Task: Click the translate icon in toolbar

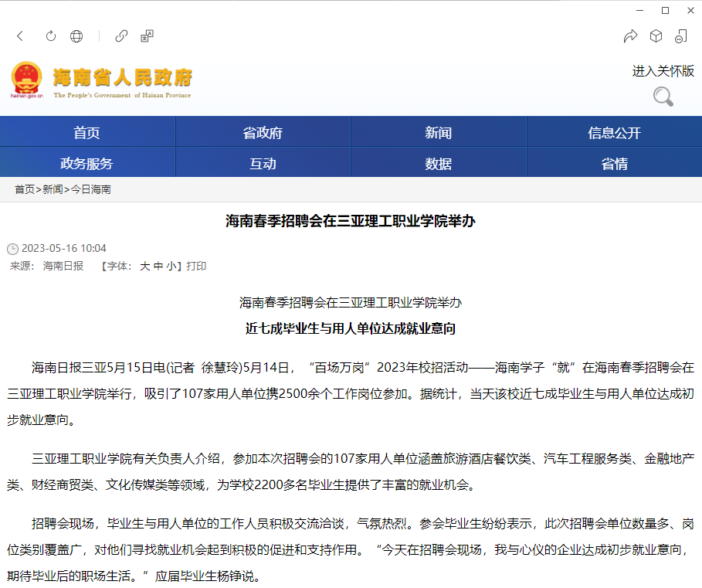Action: click(147, 36)
